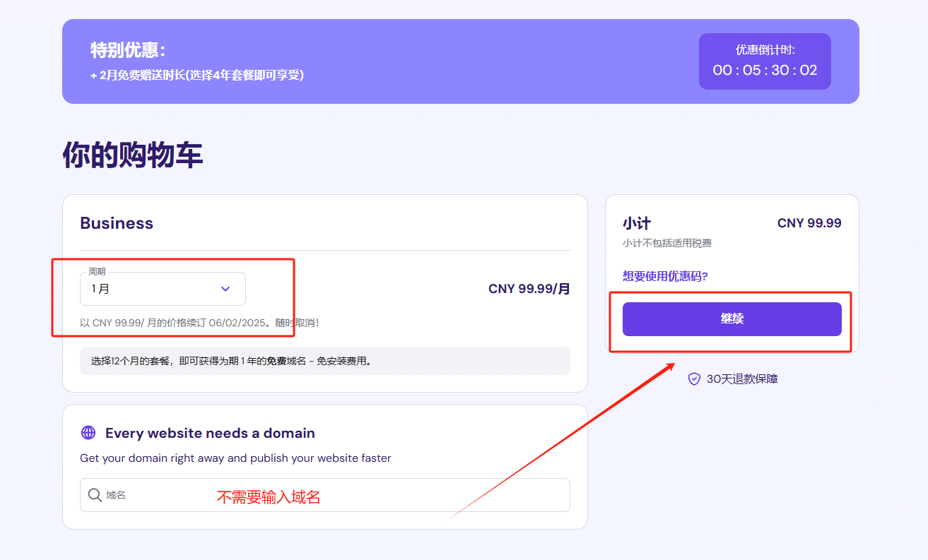Open the 想要使用优惠码? link

(665, 276)
